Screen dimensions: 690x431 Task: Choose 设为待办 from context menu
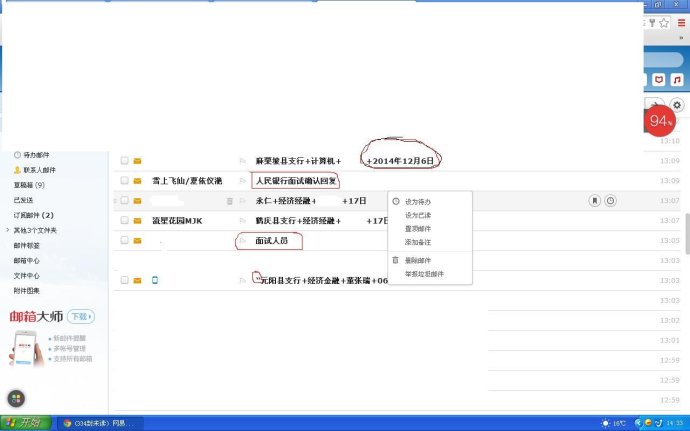tap(418, 202)
